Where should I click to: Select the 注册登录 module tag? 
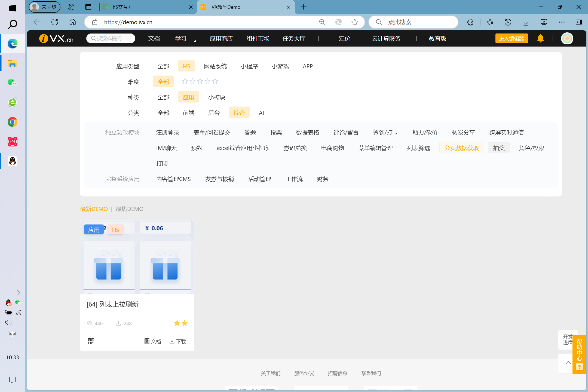click(168, 132)
